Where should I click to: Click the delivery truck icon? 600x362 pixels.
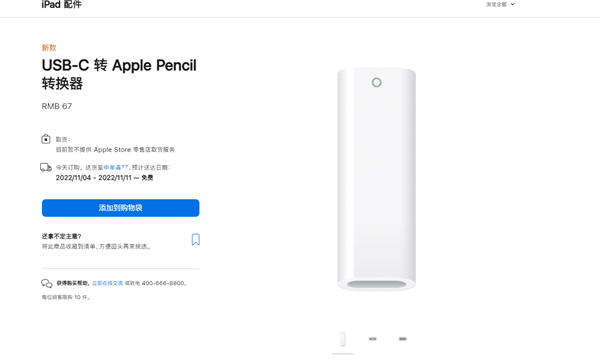pyautogui.click(x=46, y=167)
